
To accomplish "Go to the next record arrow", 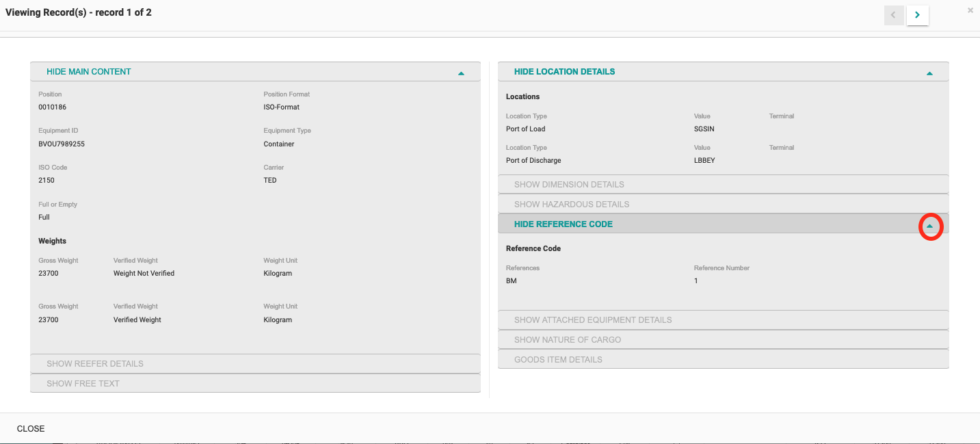I will [917, 15].
